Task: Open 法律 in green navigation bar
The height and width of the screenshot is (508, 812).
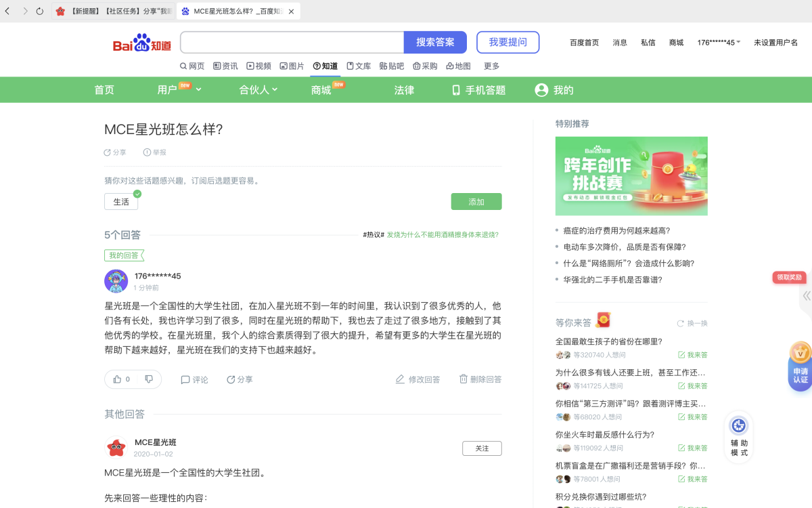Action: (404, 90)
